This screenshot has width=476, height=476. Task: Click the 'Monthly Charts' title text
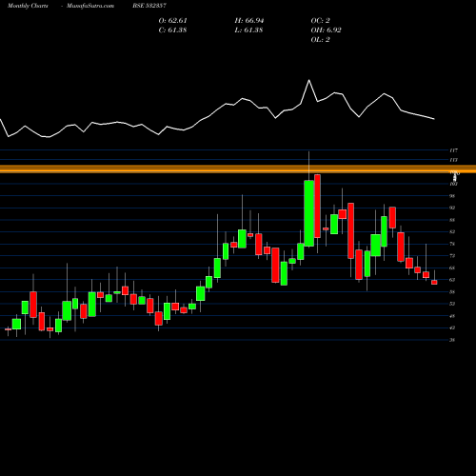(28, 6)
